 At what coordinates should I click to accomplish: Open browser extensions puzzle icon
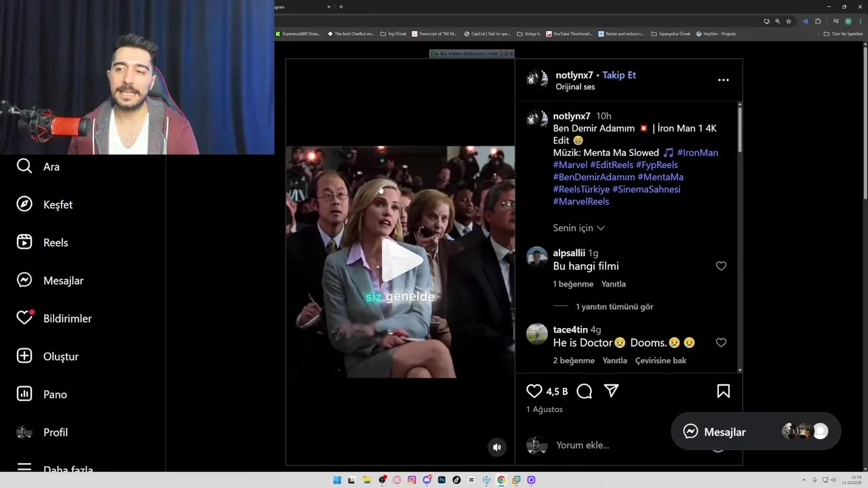tap(818, 21)
